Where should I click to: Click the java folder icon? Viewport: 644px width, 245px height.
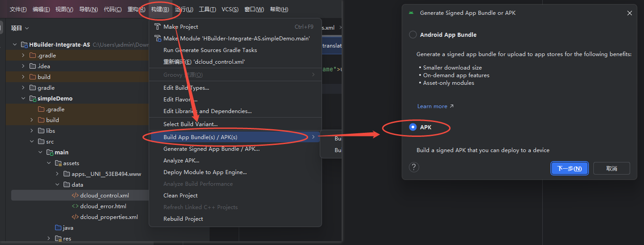point(58,227)
